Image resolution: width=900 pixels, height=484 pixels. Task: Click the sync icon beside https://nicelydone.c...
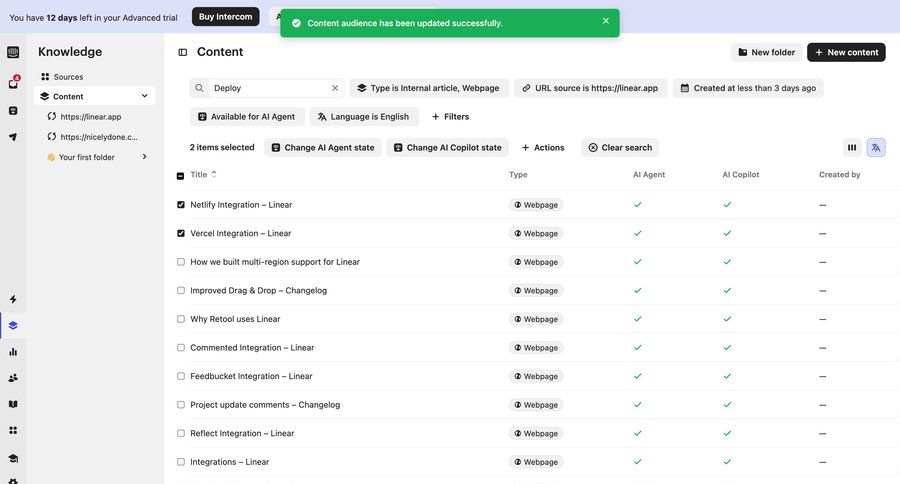point(52,137)
